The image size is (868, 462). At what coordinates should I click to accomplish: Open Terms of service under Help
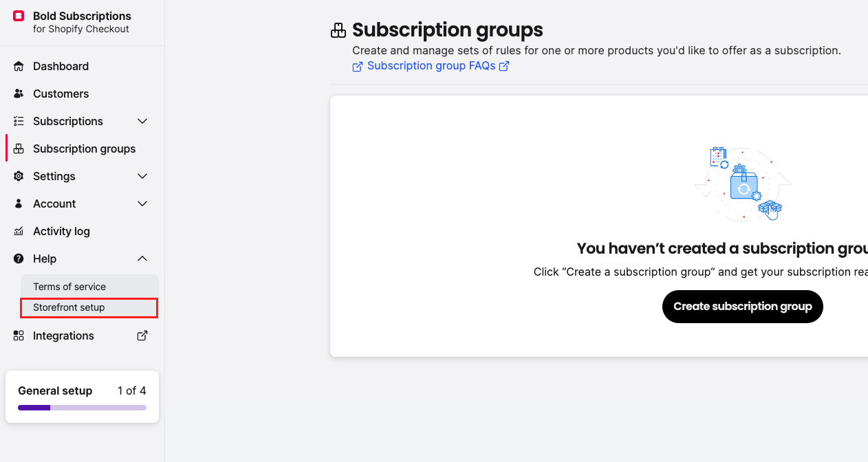pos(69,286)
